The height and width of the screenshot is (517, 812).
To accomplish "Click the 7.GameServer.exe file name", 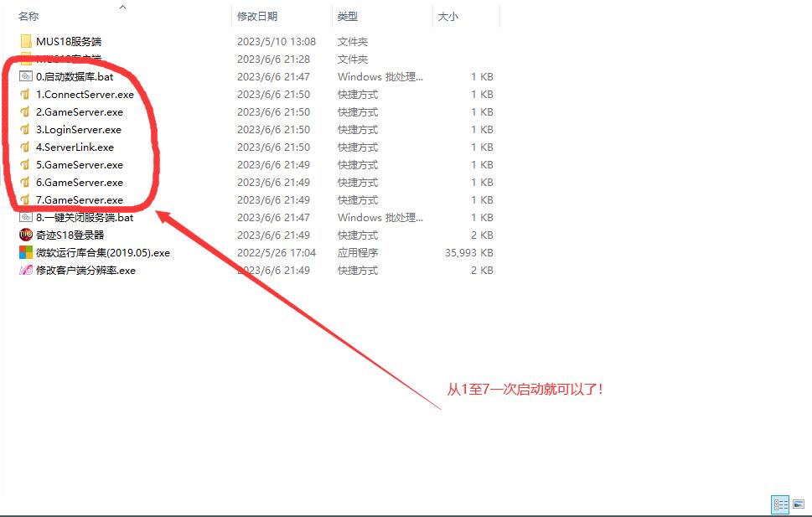I will (80, 199).
